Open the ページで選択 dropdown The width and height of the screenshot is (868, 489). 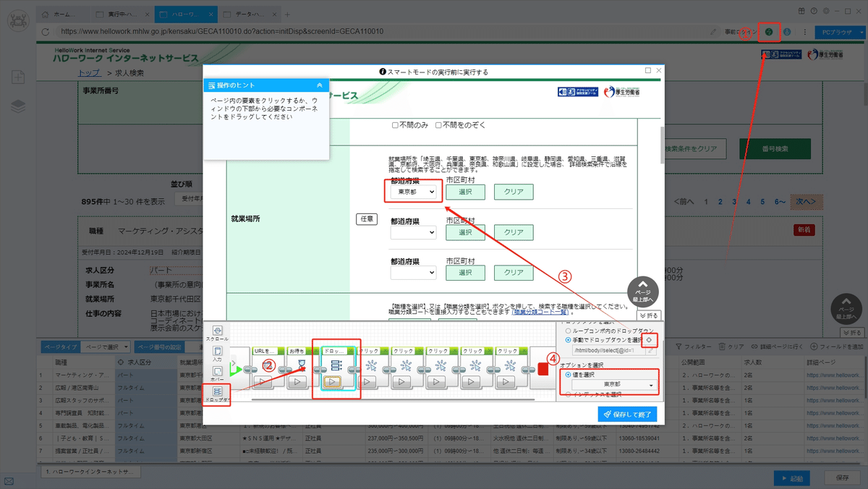(x=106, y=347)
